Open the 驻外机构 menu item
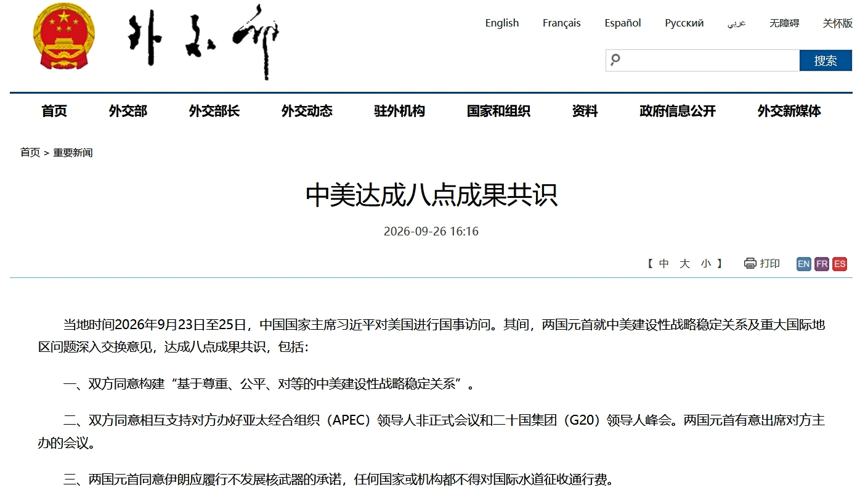The height and width of the screenshot is (498, 868). (399, 111)
